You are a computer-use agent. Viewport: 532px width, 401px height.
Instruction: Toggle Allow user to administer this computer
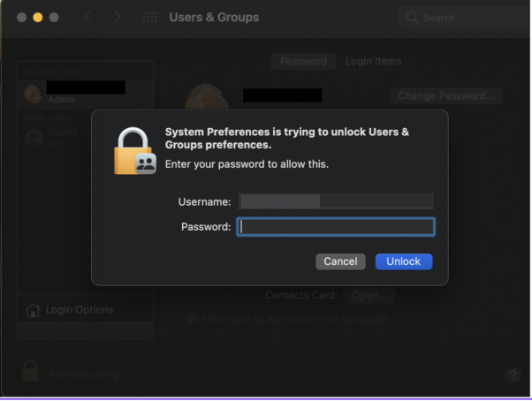191,319
